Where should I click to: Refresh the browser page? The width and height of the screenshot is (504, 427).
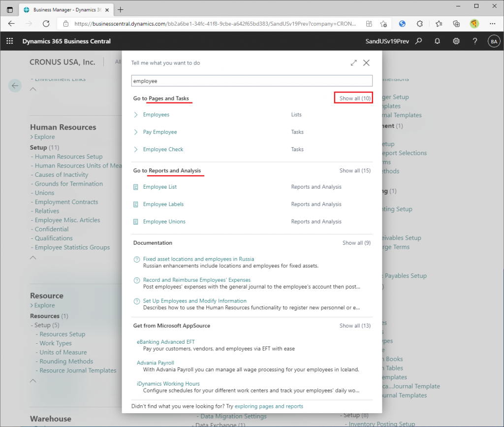[46, 24]
